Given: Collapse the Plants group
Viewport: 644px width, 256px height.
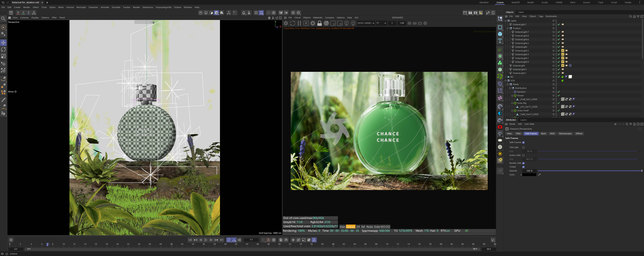Looking at the screenshot, I should [508, 84].
